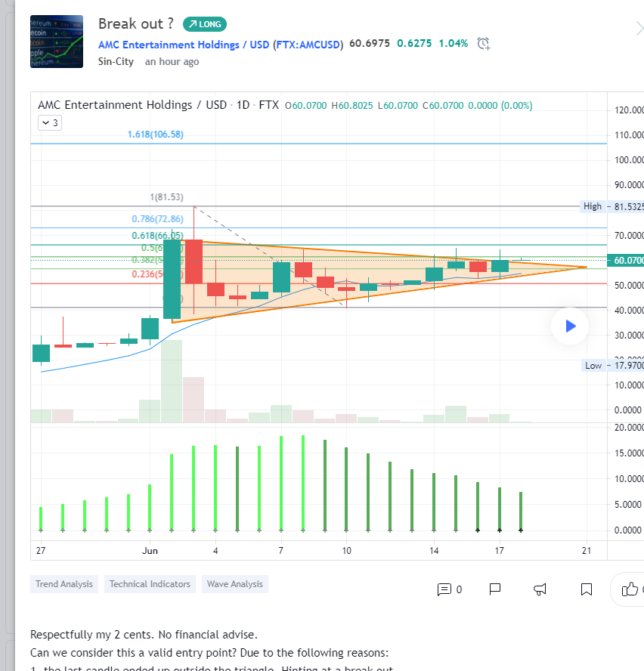The height and width of the screenshot is (671, 644).
Task: Click the 1.618(106.58) Fibonacci level label
Action: coord(156,135)
